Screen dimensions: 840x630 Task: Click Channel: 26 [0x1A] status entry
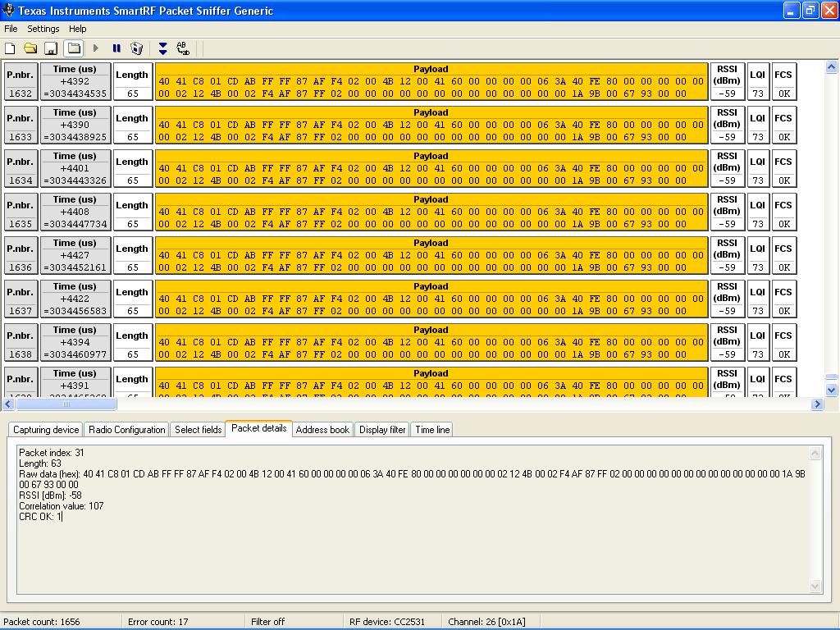tap(486, 622)
